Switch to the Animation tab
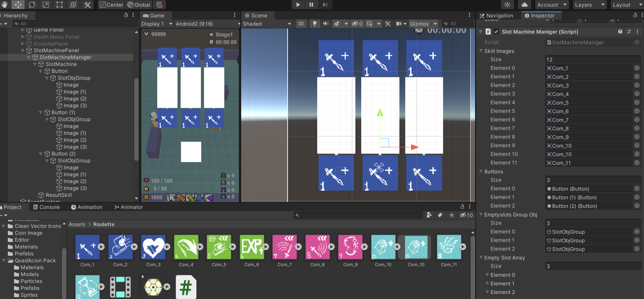Viewport: 644px width, 299px height. click(86, 207)
